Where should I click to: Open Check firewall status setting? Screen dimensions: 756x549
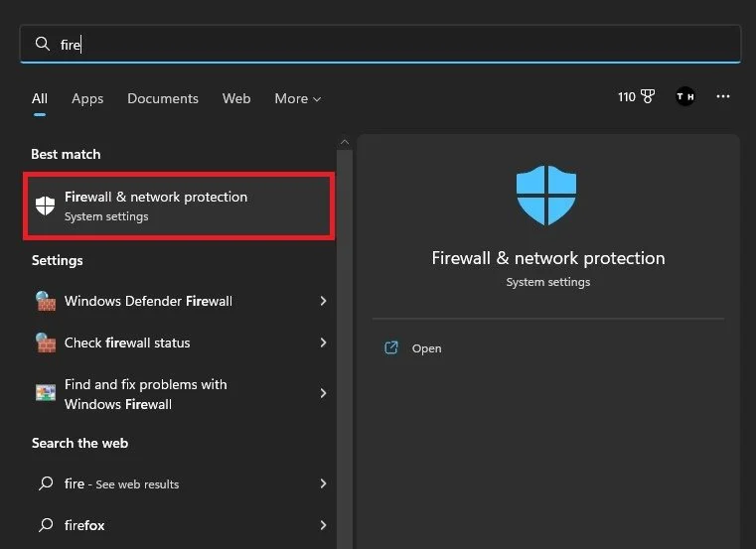tap(179, 343)
